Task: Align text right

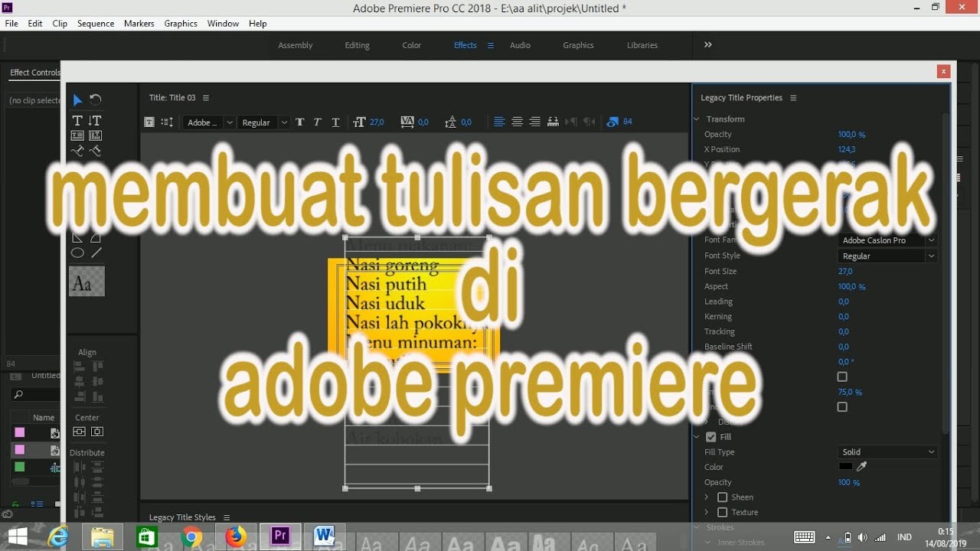Action: tap(534, 122)
